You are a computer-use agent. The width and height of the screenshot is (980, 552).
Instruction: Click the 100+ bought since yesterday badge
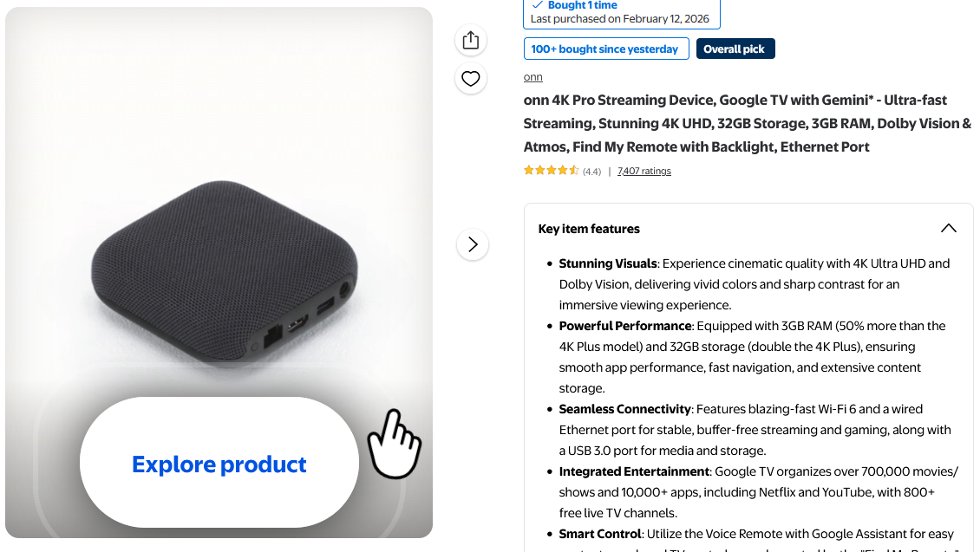tap(605, 49)
